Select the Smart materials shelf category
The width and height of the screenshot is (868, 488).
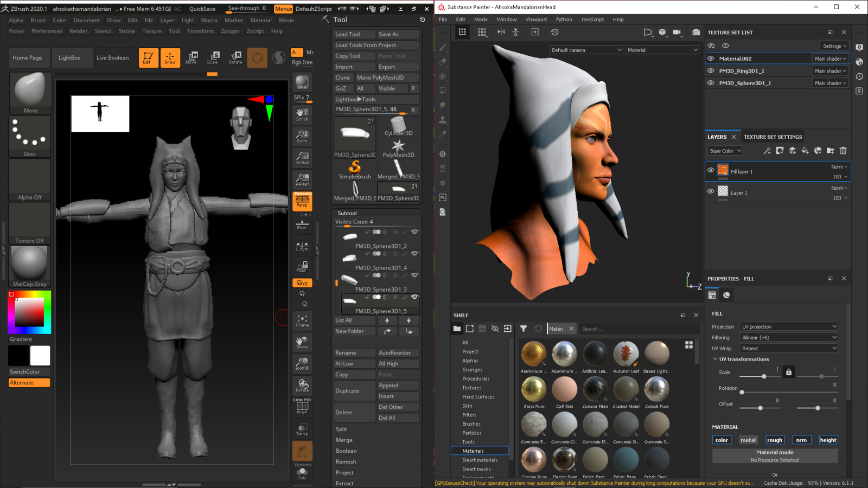coord(480,460)
